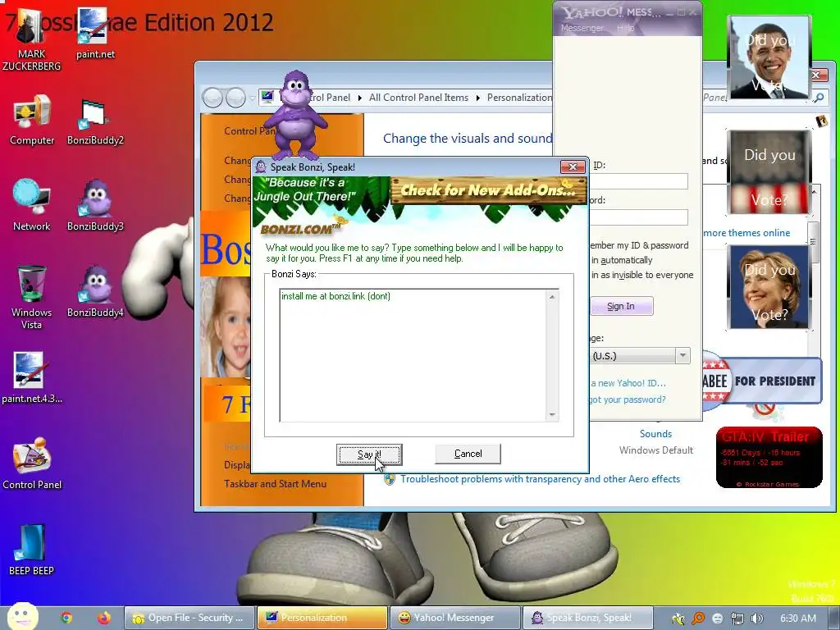Click All Control Panel Items breadcrumb
Screen dimensions: 840x630
point(418,98)
